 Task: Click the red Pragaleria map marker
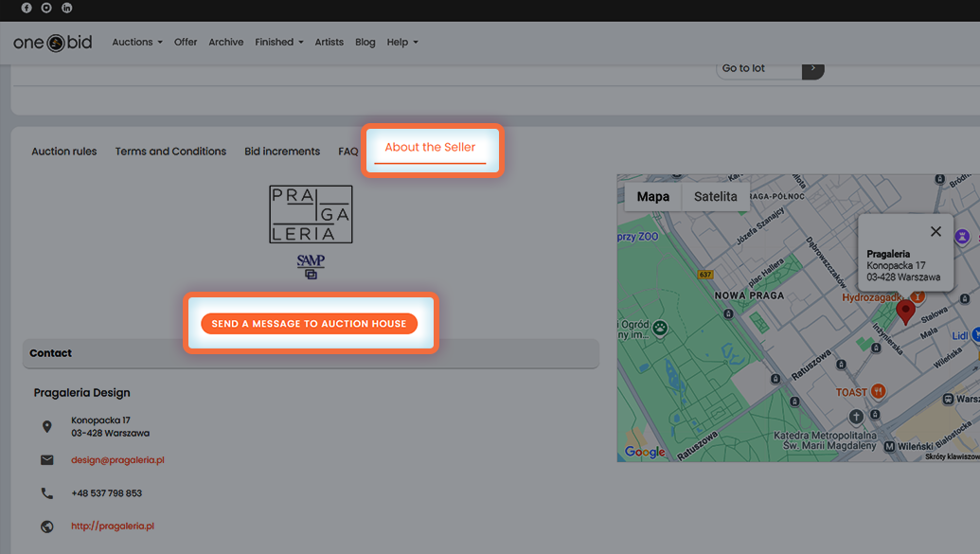(905, 312)
